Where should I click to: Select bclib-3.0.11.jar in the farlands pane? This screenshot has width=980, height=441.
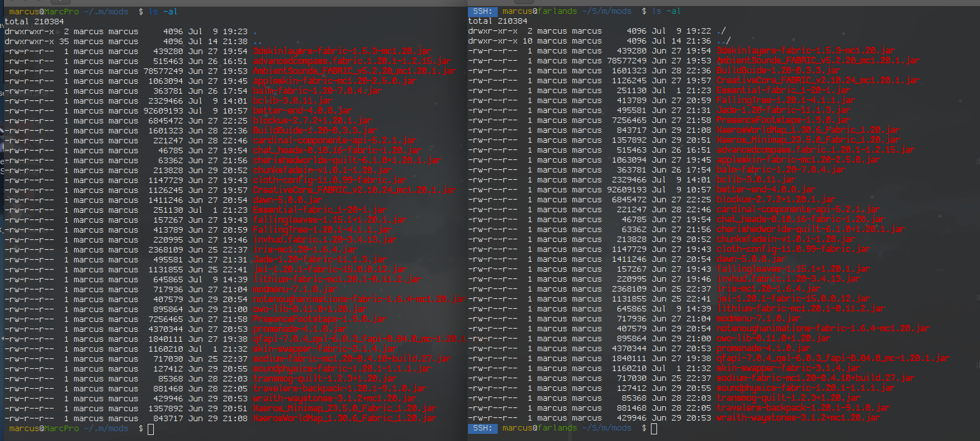pyautogui.click(x=756, y=180)
